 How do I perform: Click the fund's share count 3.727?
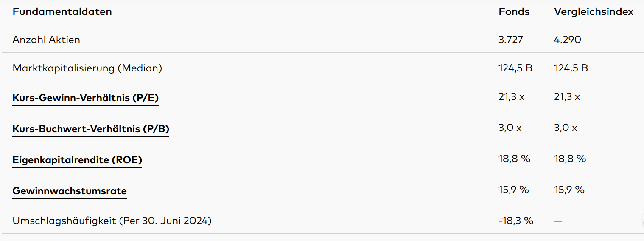(511, 40)
